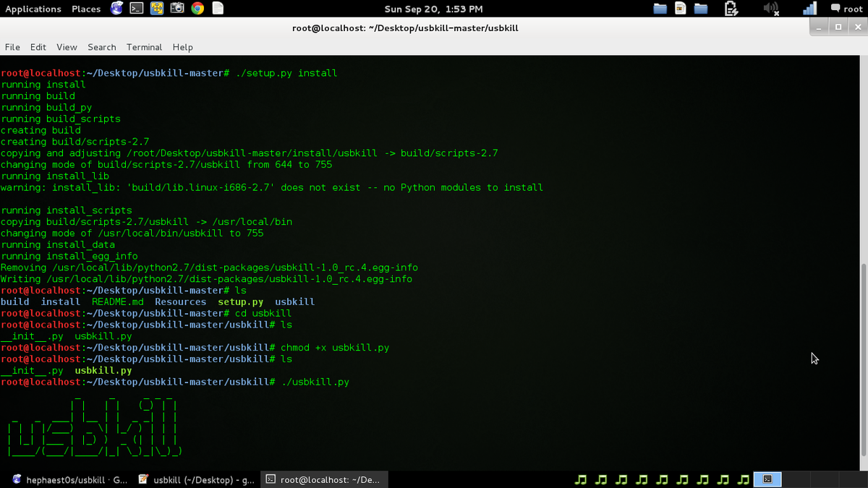This screenshot has width=868, height=488.
Task: Open the Applications menu
Action: click(33, 9)
